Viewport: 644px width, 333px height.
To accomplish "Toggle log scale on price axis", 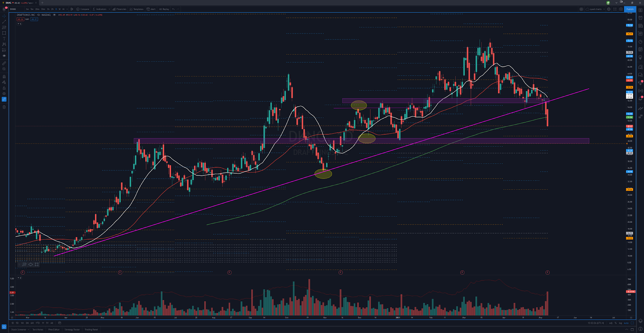I will [x=620, y=323].
